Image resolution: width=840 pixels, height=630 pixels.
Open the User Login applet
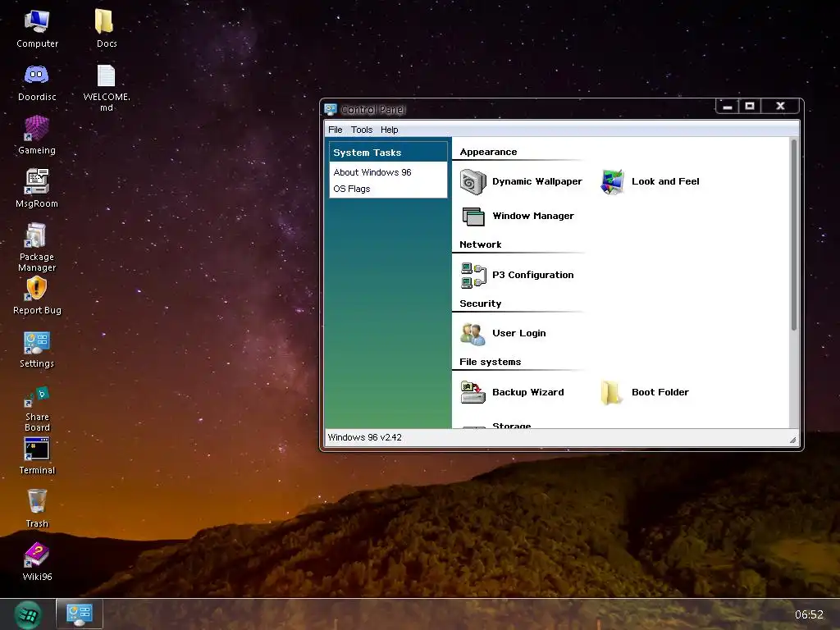coord(503,333)
